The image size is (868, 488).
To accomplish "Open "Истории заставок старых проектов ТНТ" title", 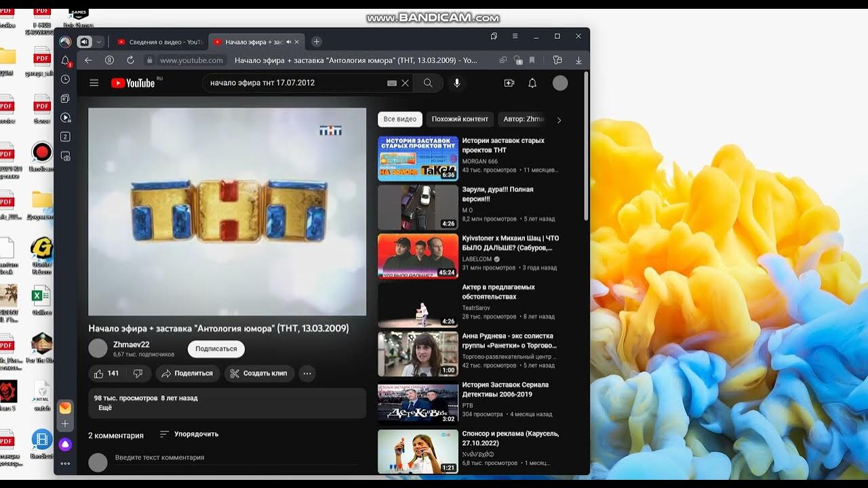I will point(503,145).
